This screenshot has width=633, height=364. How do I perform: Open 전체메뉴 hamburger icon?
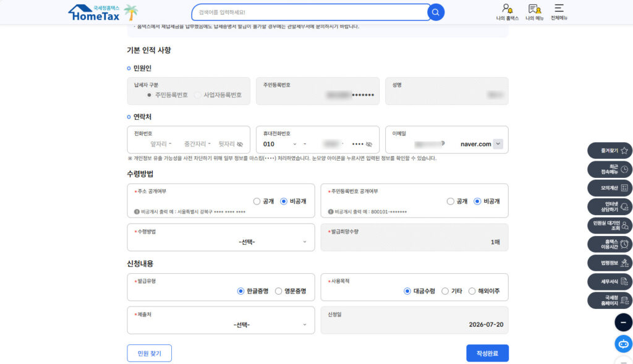559,12
